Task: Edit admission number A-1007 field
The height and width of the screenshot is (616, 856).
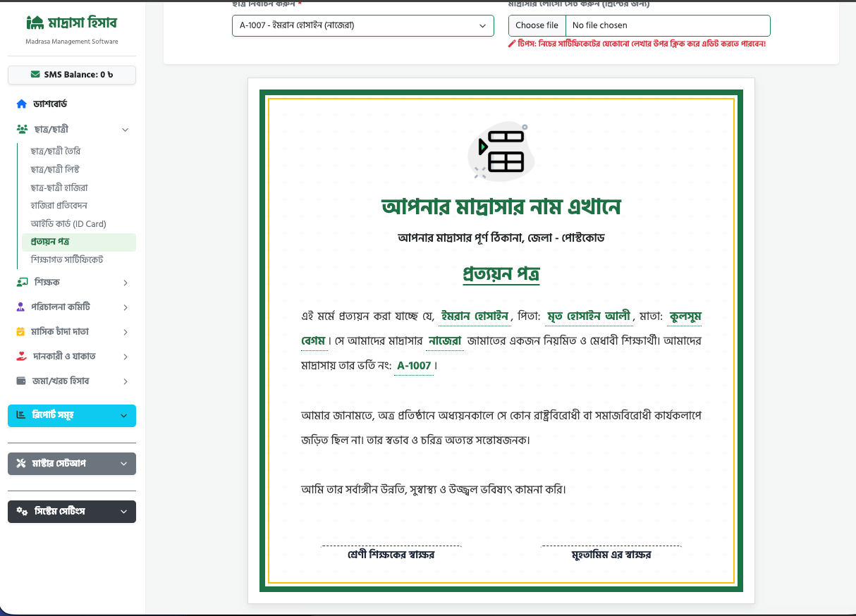Action: (414, 366)
